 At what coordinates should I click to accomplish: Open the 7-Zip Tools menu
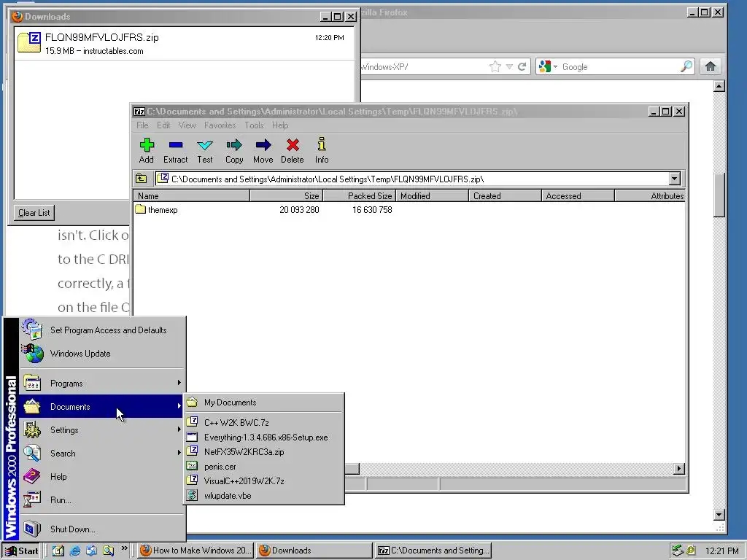click(255, 125)
